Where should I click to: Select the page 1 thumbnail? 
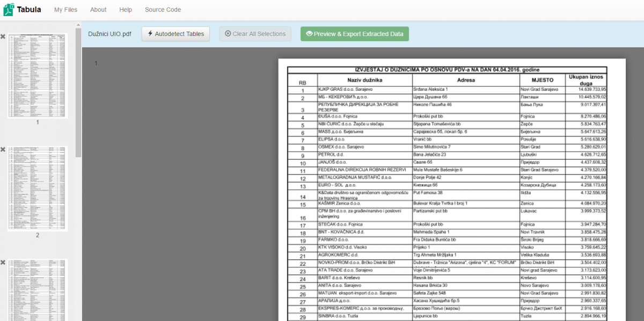[38, 75]
